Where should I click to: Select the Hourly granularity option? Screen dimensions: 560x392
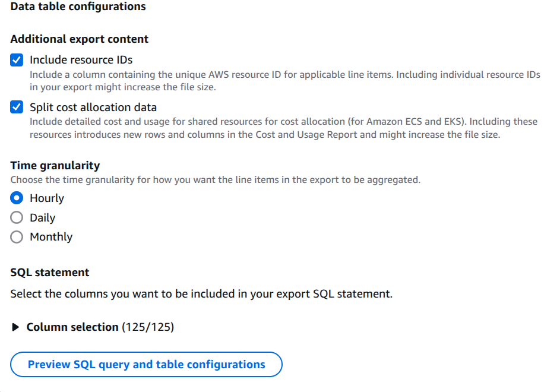(17, 198)
